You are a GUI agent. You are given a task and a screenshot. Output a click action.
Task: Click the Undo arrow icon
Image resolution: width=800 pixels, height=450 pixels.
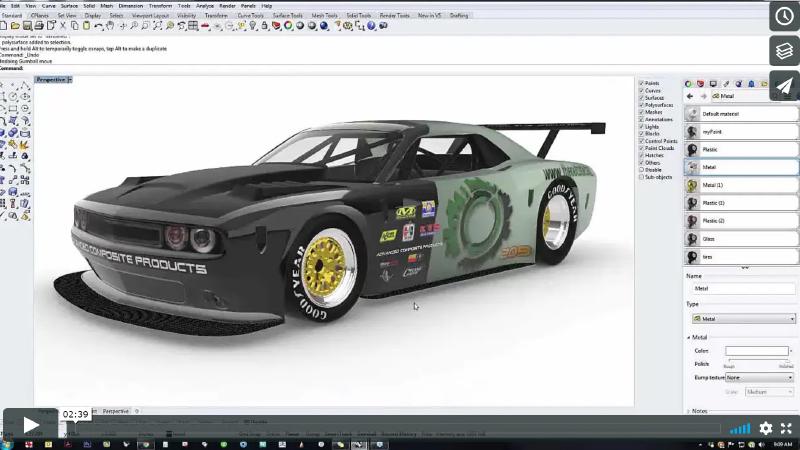click(98, 26)
